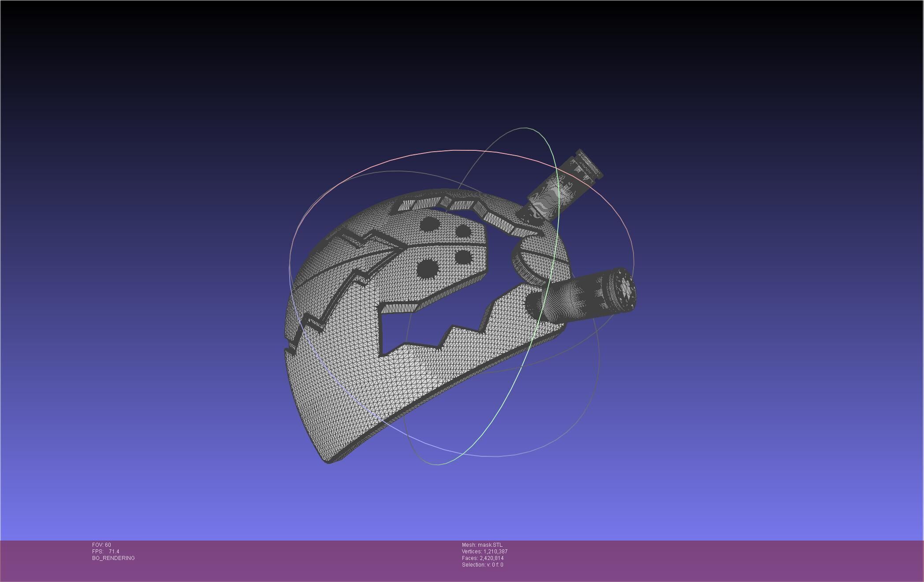Viewport: 924px width, 582px height.
Task: Click the 'Selection: v: 0 f: 0' text
Action: coord(482,565)
